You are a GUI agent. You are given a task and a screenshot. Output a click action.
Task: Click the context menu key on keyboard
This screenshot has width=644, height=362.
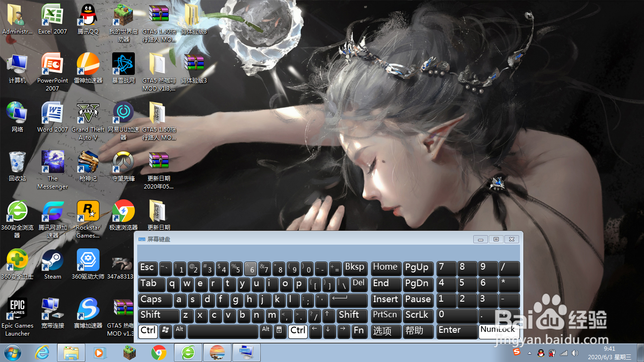click(x=280, y=331)
